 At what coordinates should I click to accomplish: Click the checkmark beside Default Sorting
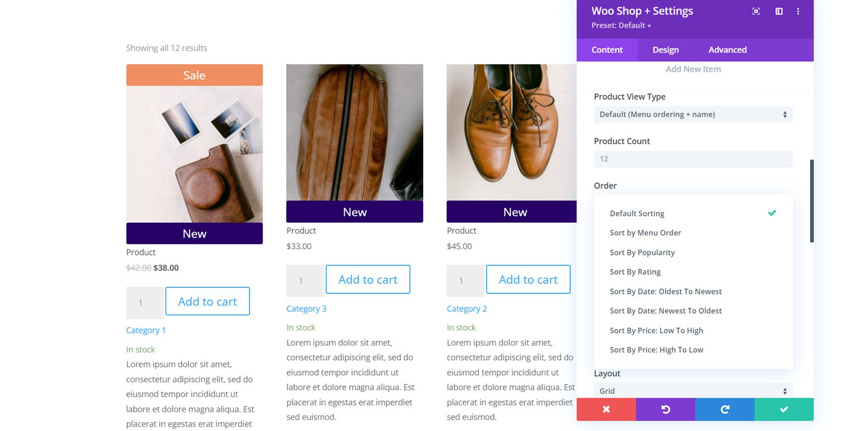(x=773, y=212)
